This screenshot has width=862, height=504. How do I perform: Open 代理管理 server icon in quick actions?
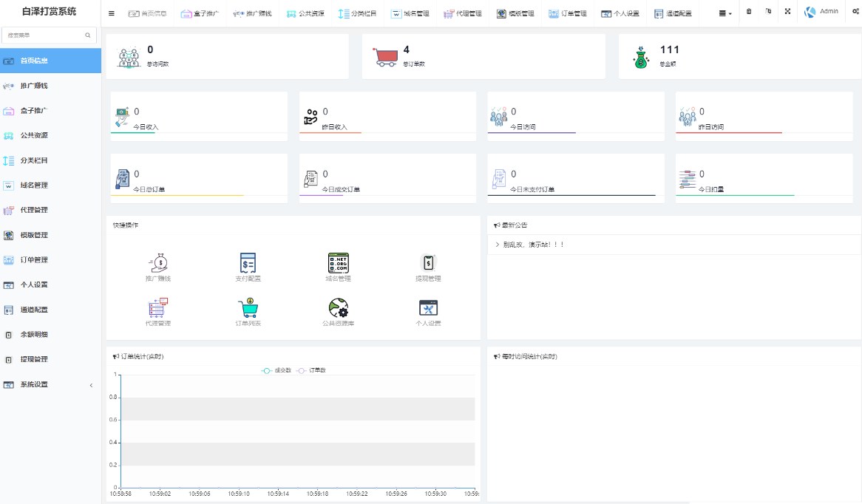[157, 307]
